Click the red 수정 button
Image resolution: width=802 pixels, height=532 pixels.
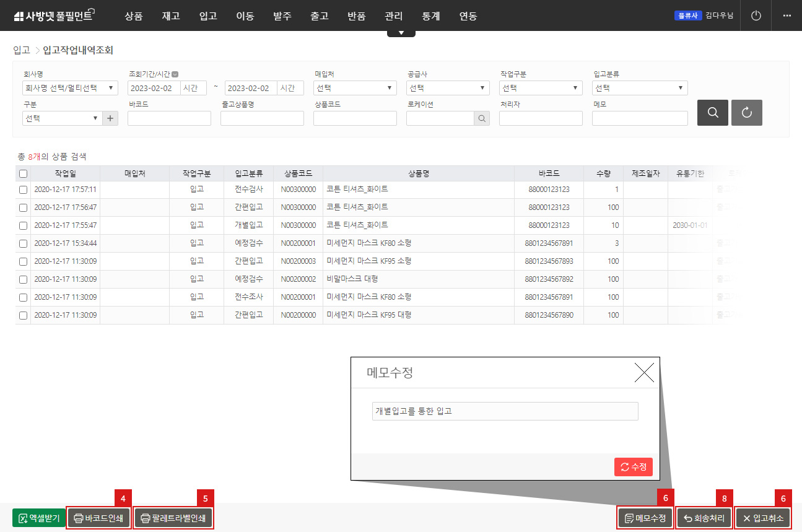(x=633, y=467)
